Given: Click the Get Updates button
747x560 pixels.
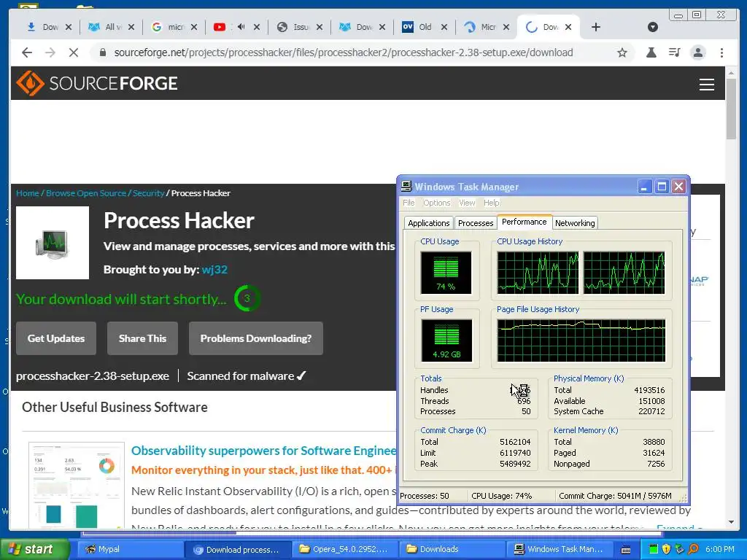Looking at the screenshot, I should [56, 338].
